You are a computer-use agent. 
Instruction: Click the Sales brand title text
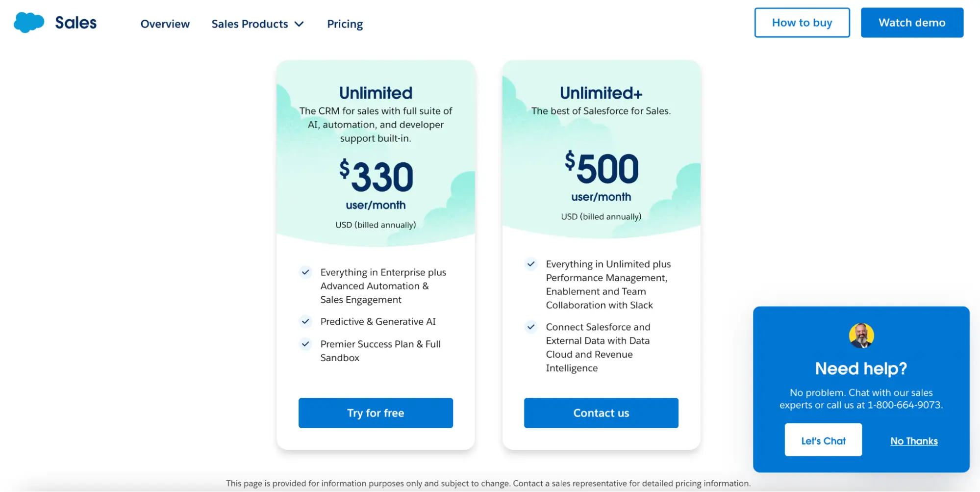pyautogui.click(x=75, y=23)
